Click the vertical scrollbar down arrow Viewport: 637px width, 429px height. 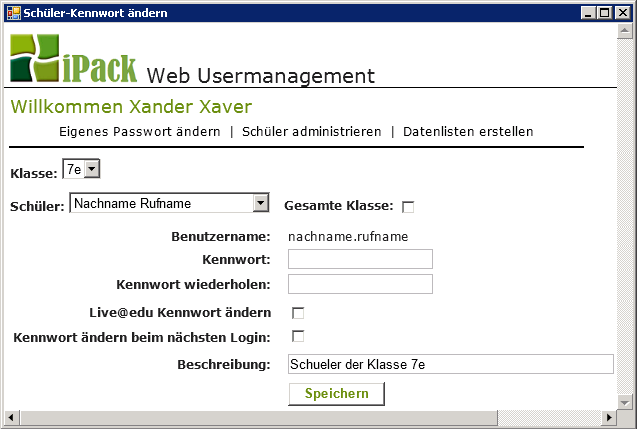click(x=625, y=400)
